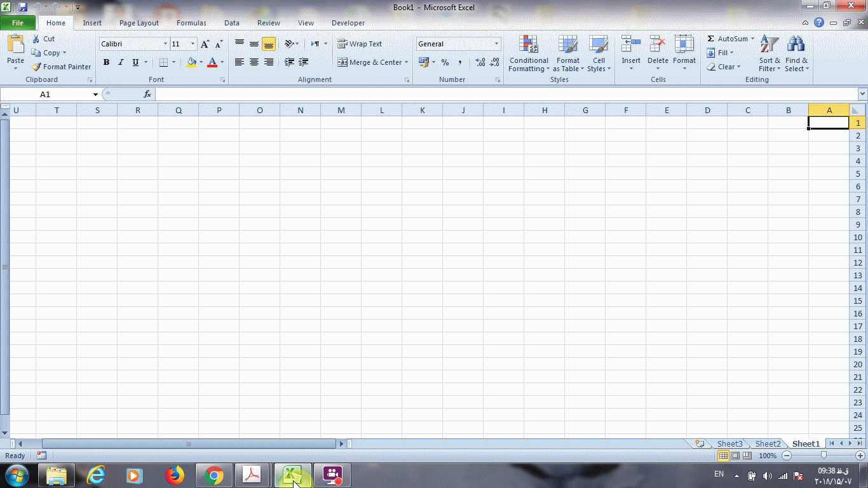Click the Delete cells icon
868x488 pixels.
[x=658, y=44]
